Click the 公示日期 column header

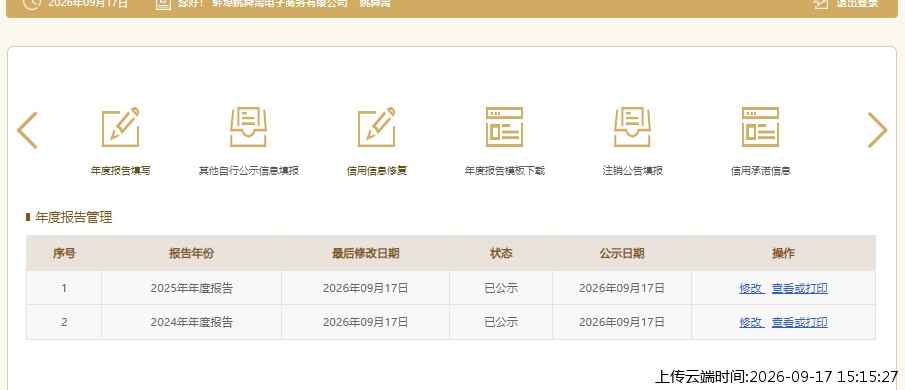(622, 253)
